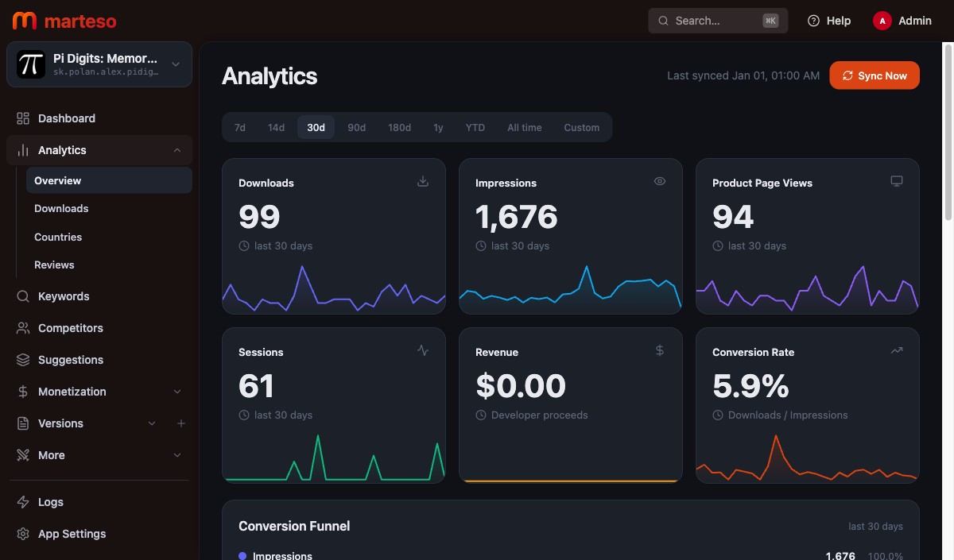Image resolution: width=954 pixels, height=560 pixels.
Task: Open the Countries analytics subpage
Action: (109, 237)
